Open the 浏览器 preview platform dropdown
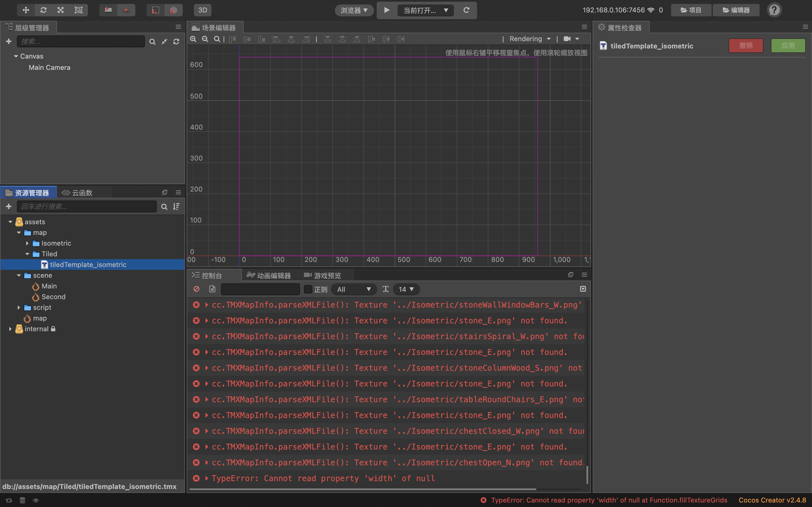The width and height of the screenshot is (812, 507). (354, 10)
